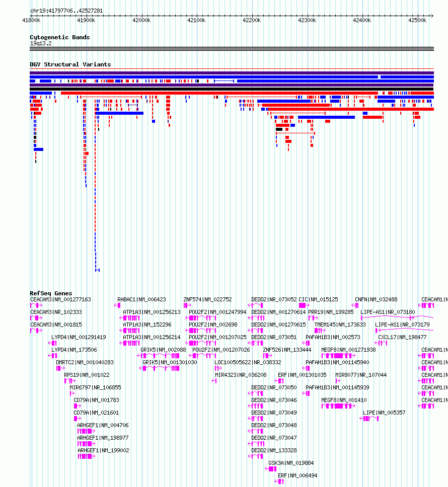Click the magenta CIC gene glyph
Image resolution: width=448 pixels, height=487 pixels.
[304, 305]
